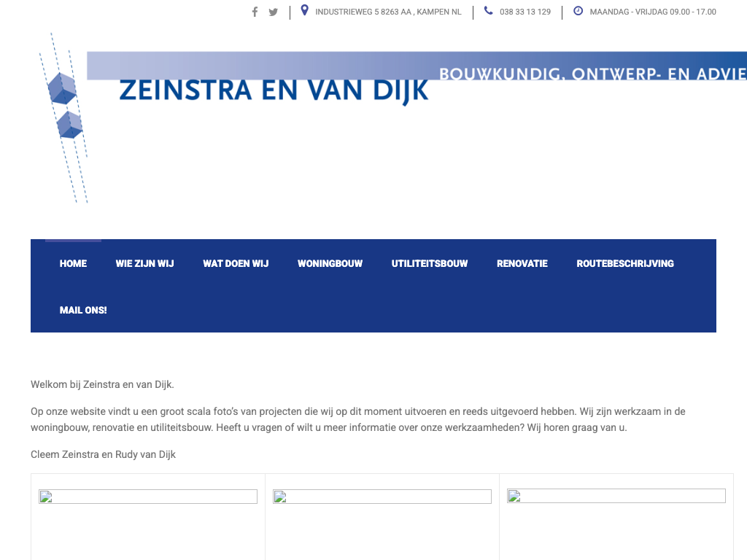Open the third project image thumbnail
The height and width of the screenshot is (560, 747).
(x=616, y=497)
